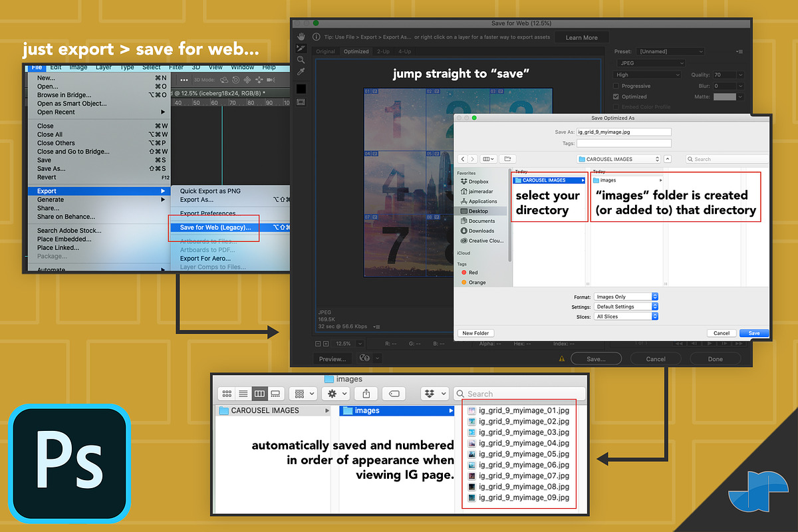Select the Orange tag in sidebar

coord(472,283)
